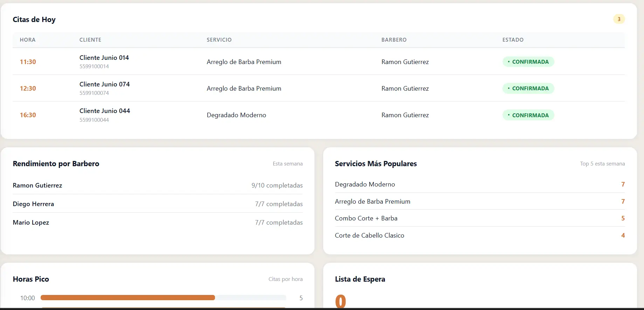
Task: Click Citas por hora label
Action: click(285, 279)
